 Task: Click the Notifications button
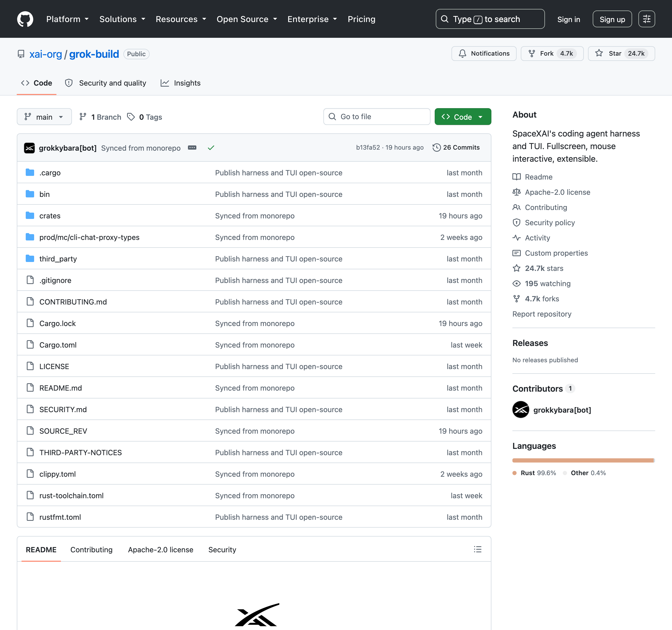484,53
